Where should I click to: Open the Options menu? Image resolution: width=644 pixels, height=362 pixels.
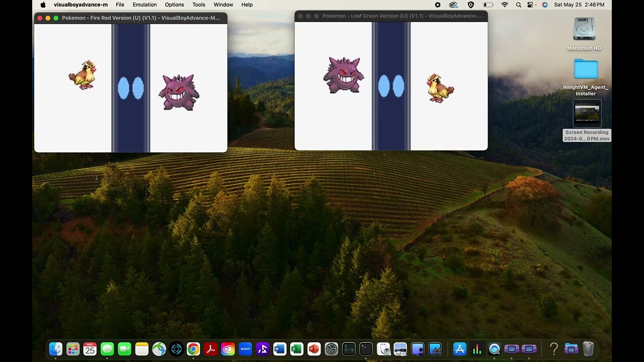174,5
